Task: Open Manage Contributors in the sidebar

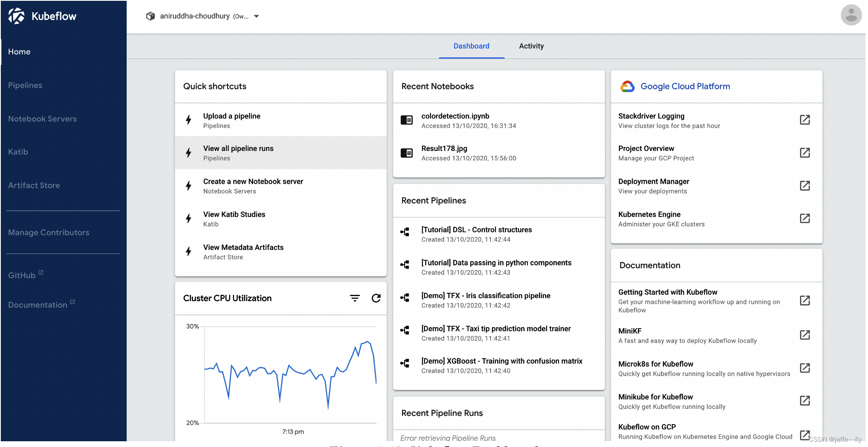Action: [x=64, y=233]
